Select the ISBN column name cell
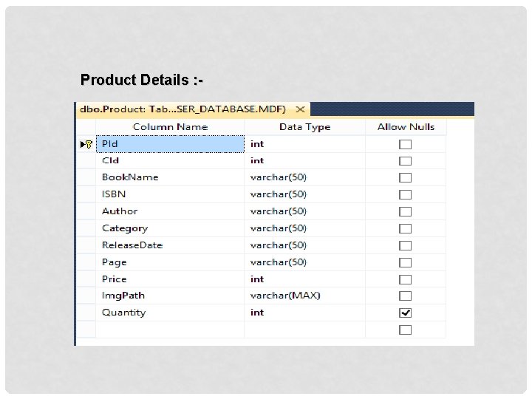Image resolution: width=532 pixels, height=399 pixels. [171, 194]
